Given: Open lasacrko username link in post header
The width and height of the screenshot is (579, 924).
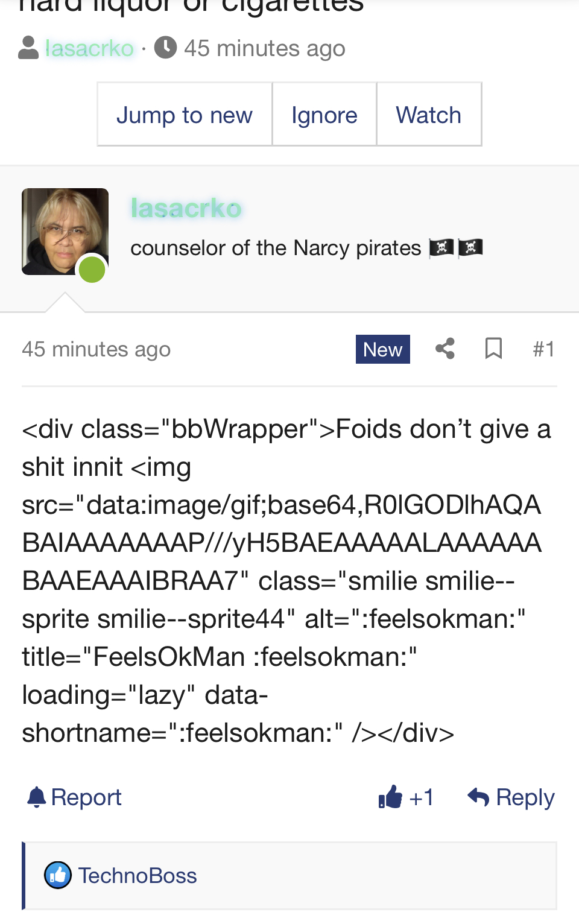Looking at the screenshot, I should point(186,208).
